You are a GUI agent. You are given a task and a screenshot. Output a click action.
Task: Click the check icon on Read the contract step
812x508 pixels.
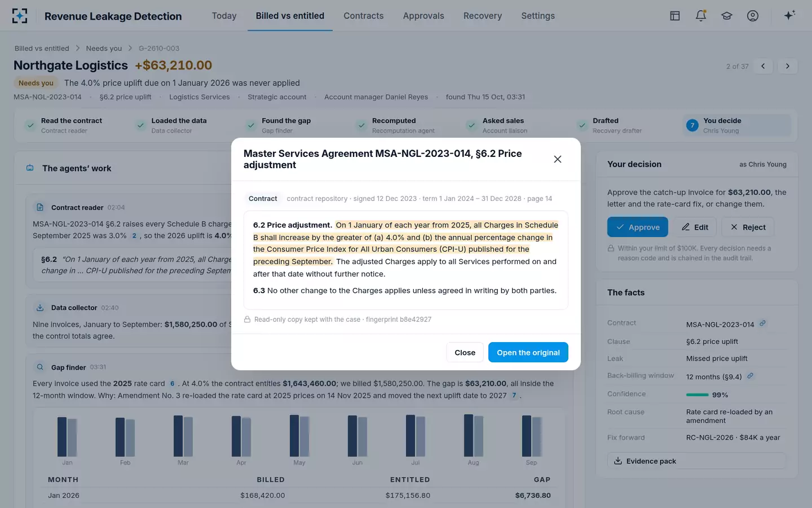(x=30, y=125)
